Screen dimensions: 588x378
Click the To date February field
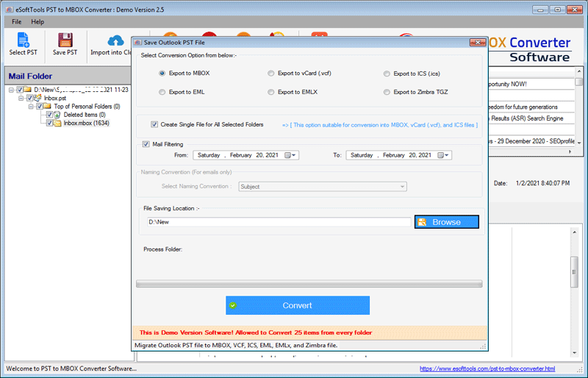click(394, 155)
